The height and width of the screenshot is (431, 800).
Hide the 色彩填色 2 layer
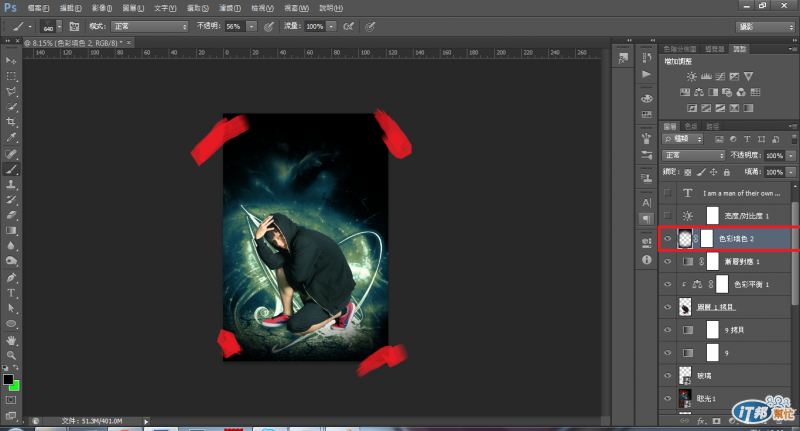pyautogui.click(x=667, y=238)
